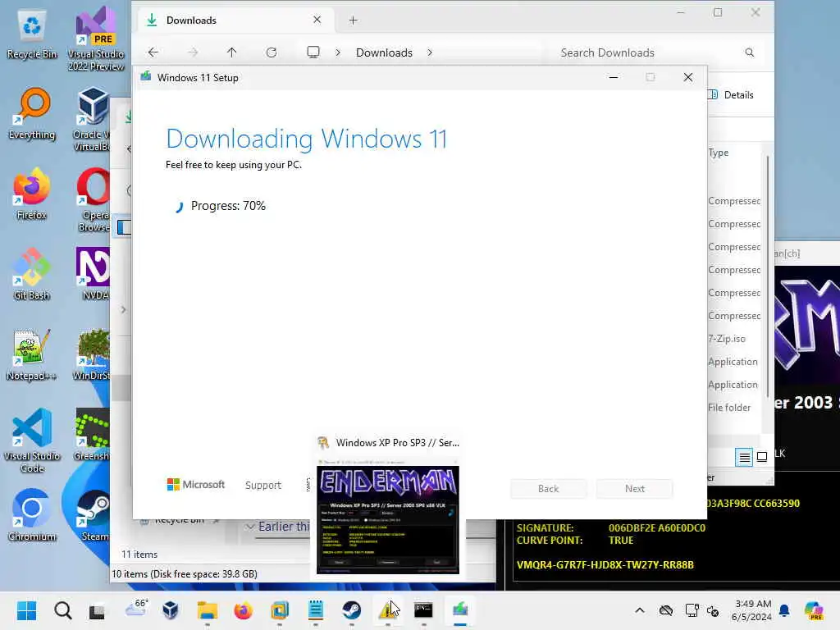The height and width of the screenshot is (630, 840).
Task: Open Git Bash desktop shortcut
Action: click(32, 274)
